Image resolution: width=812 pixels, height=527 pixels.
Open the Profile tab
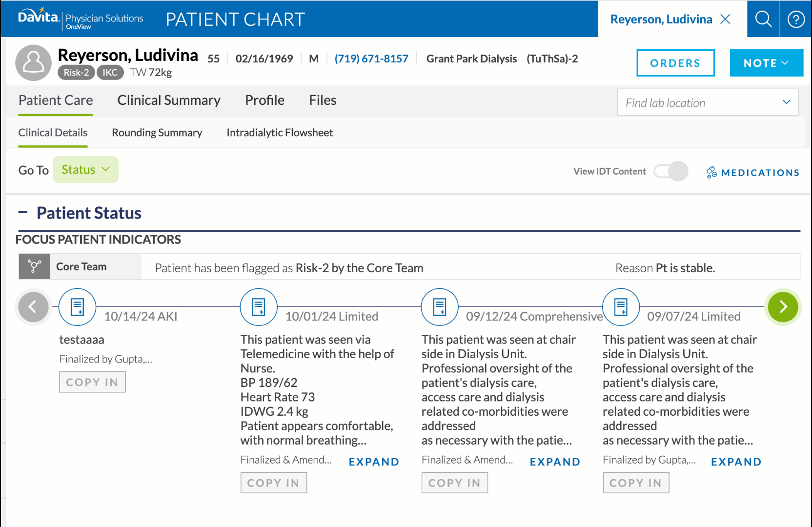point(264,100)
